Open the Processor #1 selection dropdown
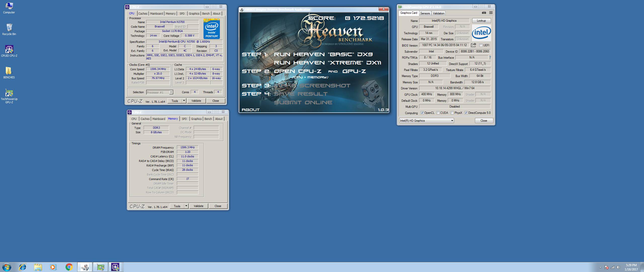The image size is (644, 272). pyautogui.click(x=160, y=92)
